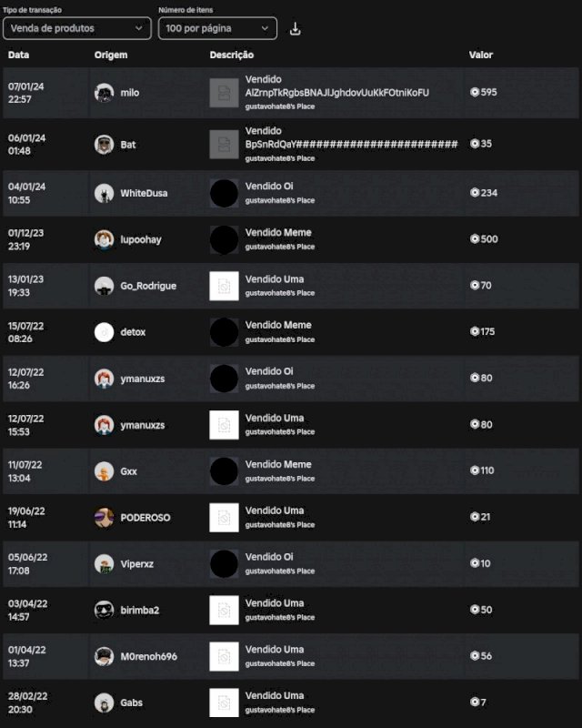Click Bat's avatar icon
The height and width of the screenshot is (728, 582).
coord(104,144)
